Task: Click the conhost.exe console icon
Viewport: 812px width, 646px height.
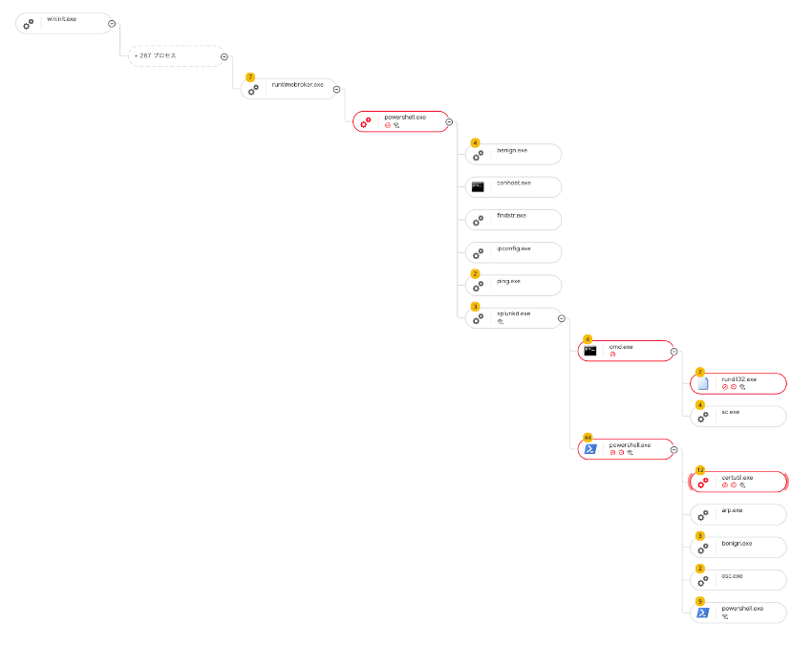Action: tap(478, 186)
